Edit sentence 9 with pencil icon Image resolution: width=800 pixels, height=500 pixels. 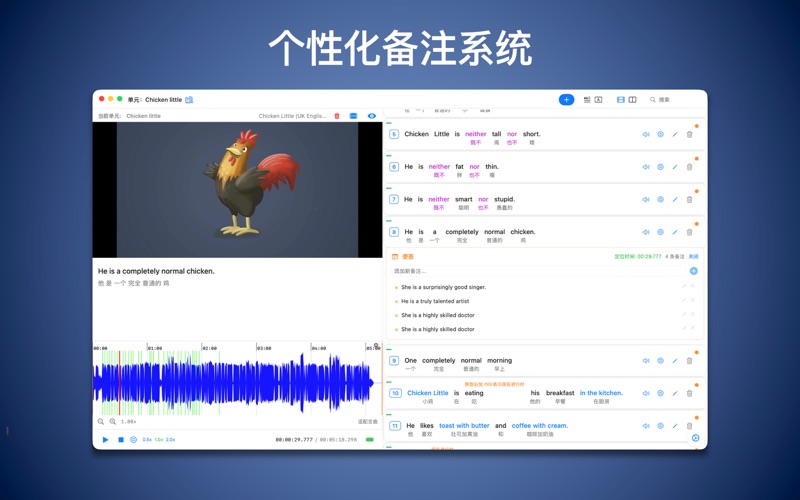point(674,361)
